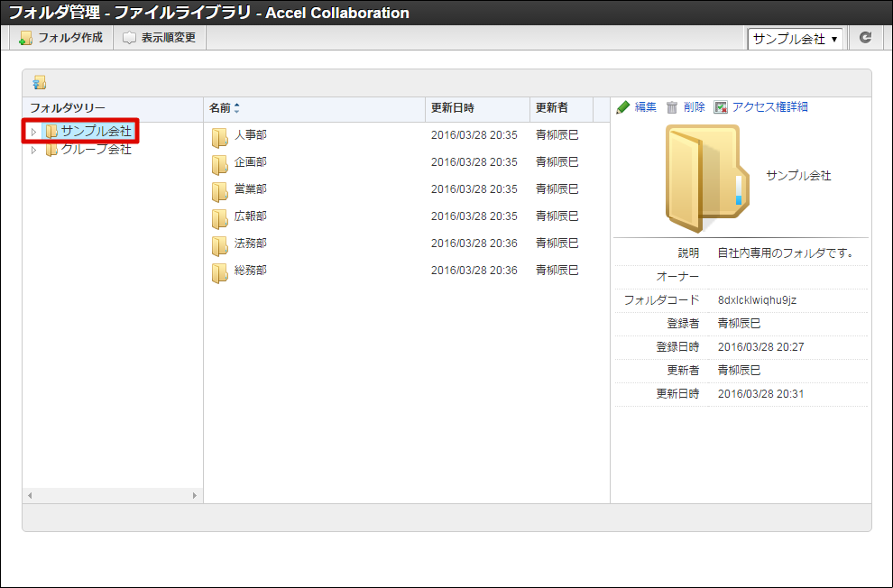Click the 編集 link
Viewport: 893px width, 588px height.
(x=646, y=107)
